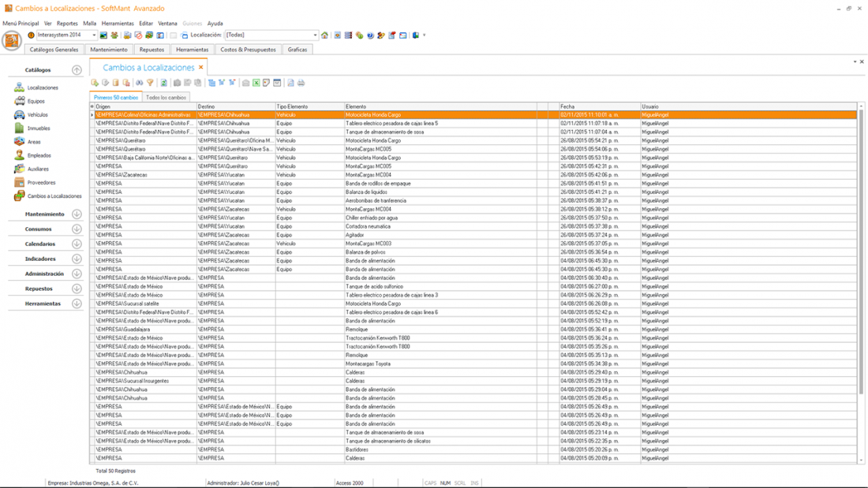The image size is (868, 488).
Task: Click the filter funnel toolbar icon
Action: 150,83
